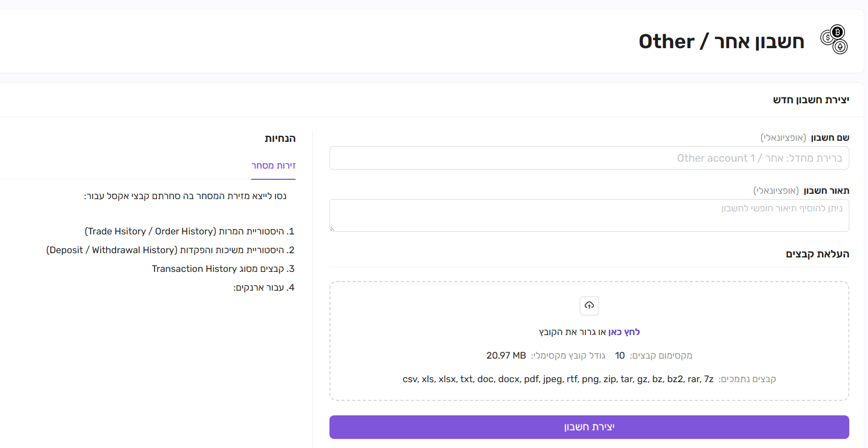Click the 'העלאת קבצים' heading

tap(817, 254)
